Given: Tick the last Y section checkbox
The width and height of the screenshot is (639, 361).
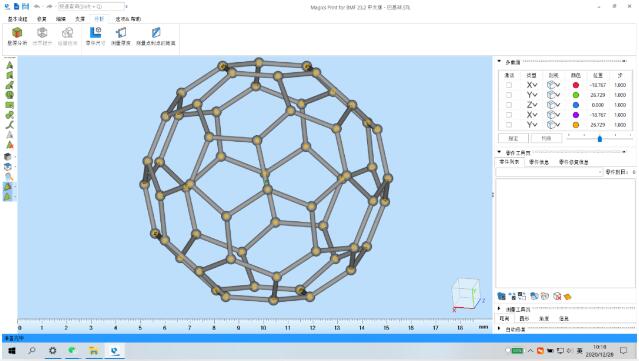Looking at the screenshot, I should click(509, 125).
